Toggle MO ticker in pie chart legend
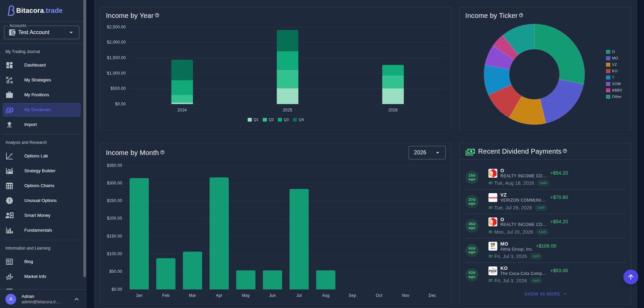This screenshot has height=308, width=644. click(x=612, y=58)
